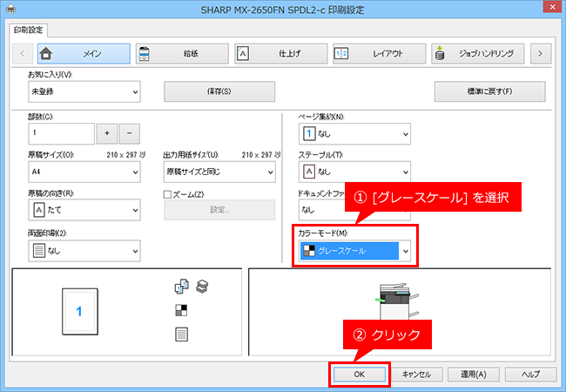Switch to the レイアウト tab
The width and height of the screenshot is (566, 392).
coord(380,54)
